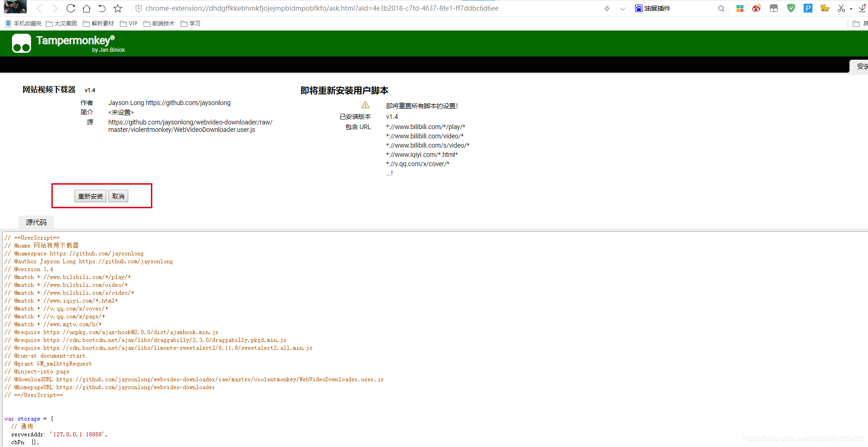Viewport: 868px width, 447px height.
Task: Go forward with the browser forward arrow
Action: (x=55, y=8)
